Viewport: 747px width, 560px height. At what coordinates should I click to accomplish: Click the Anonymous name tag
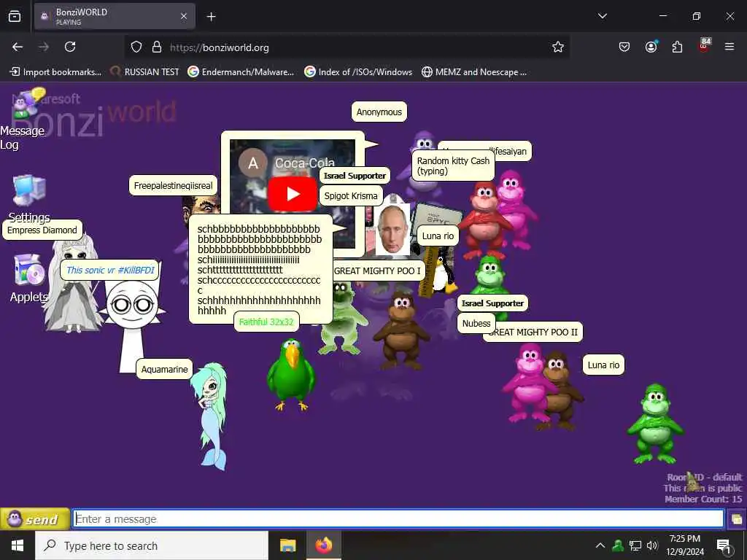pyautogui.click(x=379, y=112)
